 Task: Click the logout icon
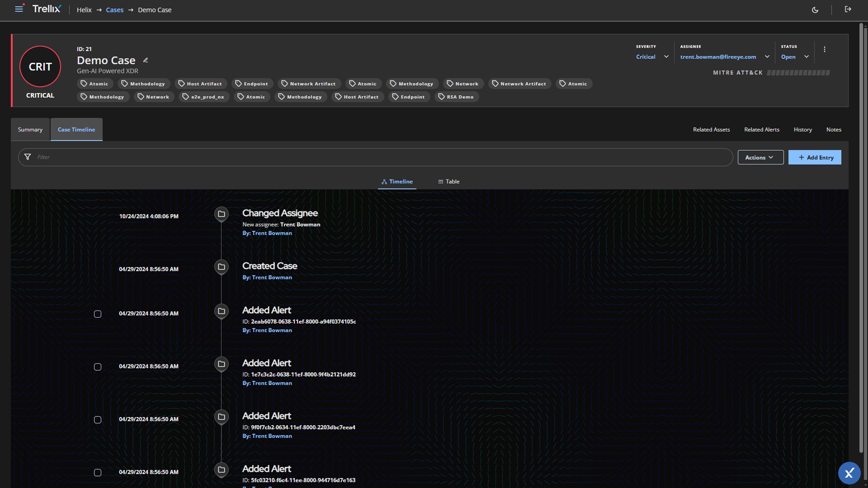tap(848, 9)
